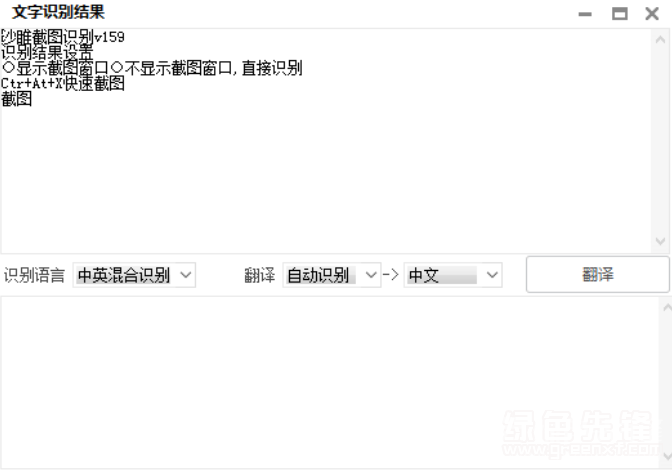The width and height of the screenshot is (672, 470).
Task: Expand the 中文 target language dropdown
Action: (x=453, y=275)
